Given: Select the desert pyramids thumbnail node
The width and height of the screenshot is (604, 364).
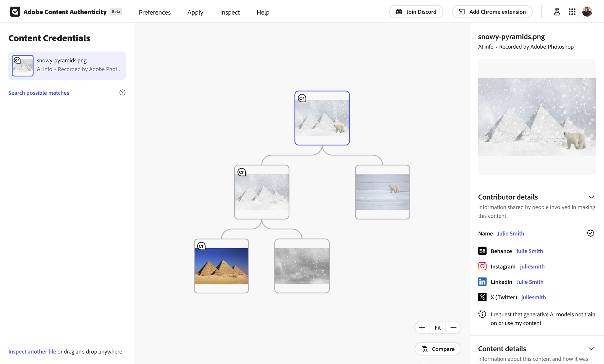Looking at the screenshot, I should (221, 266).
